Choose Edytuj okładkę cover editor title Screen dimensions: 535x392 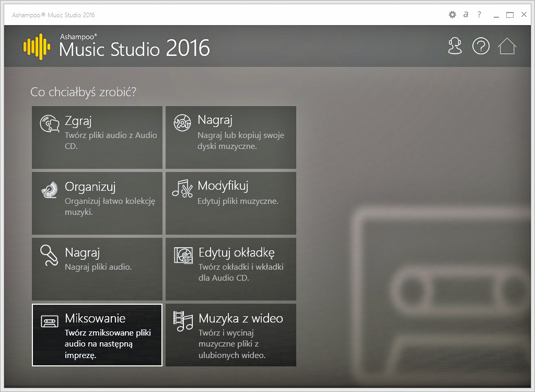[236, 252]
